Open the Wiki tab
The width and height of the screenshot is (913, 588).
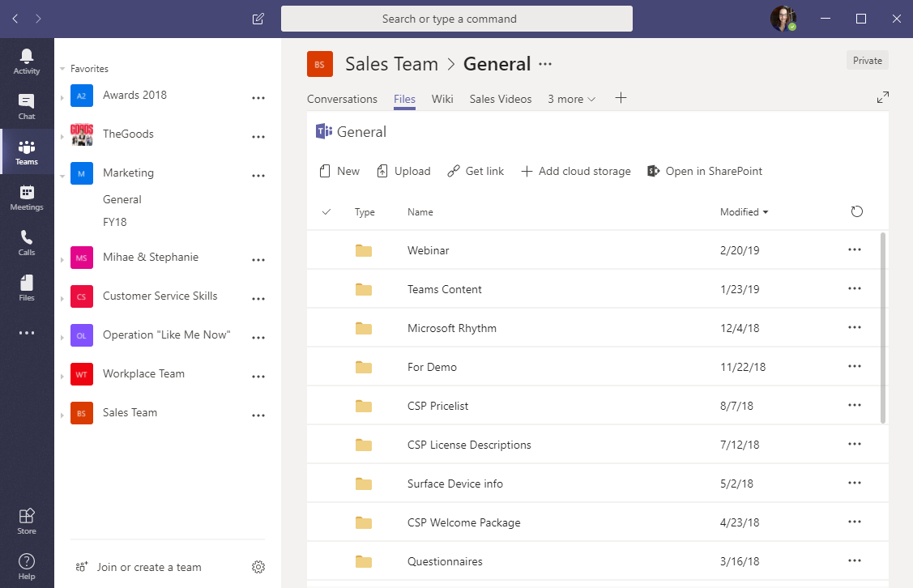coord(442,99)
